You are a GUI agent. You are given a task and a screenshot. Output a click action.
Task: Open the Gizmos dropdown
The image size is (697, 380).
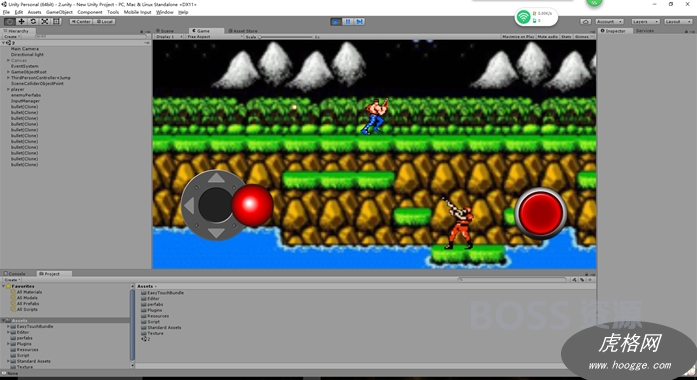pos(584,36)
